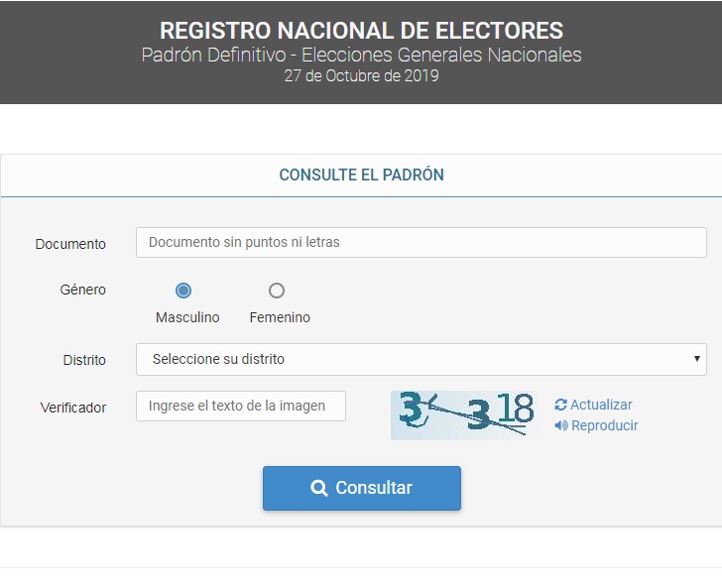Screen dimensions: 722x588
Task: Select the Femenino radio button
Action: tap(277, 291)
